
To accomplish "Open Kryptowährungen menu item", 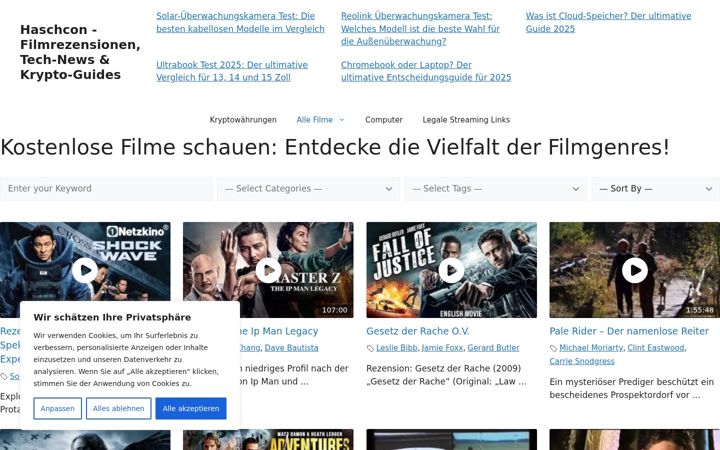I will tap(243, 120).
